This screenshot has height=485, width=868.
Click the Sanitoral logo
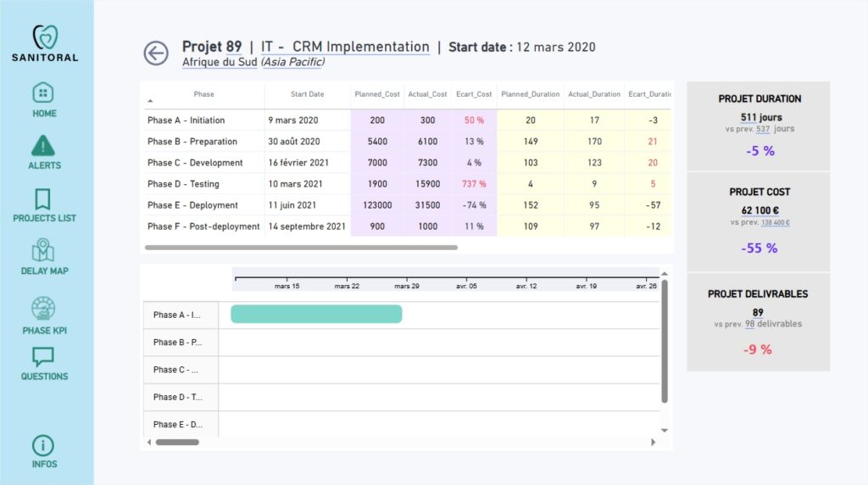pos(45,43)
